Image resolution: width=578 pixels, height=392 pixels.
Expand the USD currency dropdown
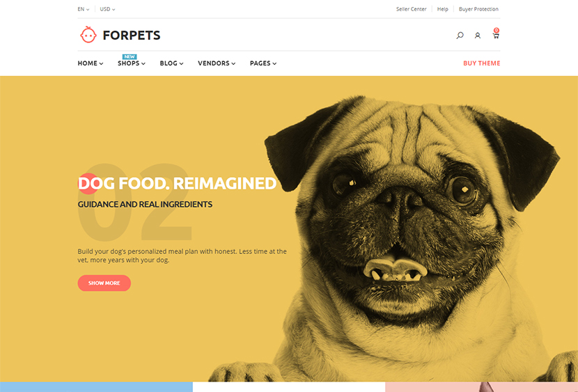(x=107, y=9)
